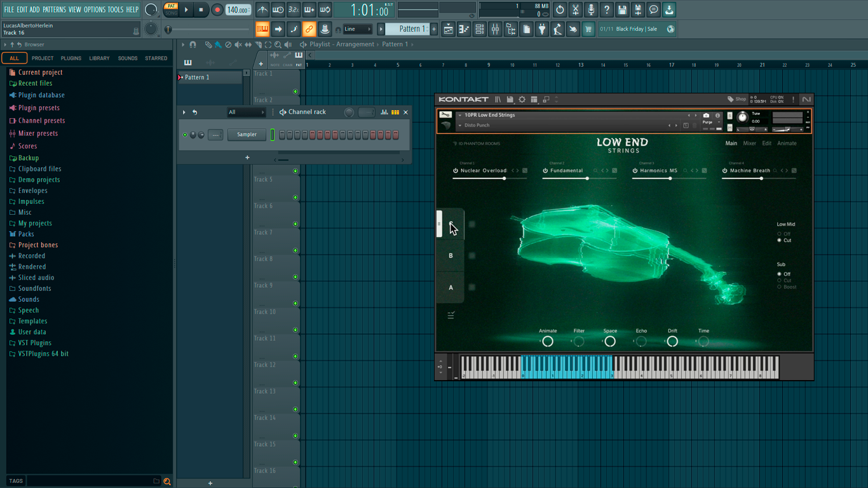The image size is (868, 488).
Task: Open the FILE menu
Action: (9, 10)
